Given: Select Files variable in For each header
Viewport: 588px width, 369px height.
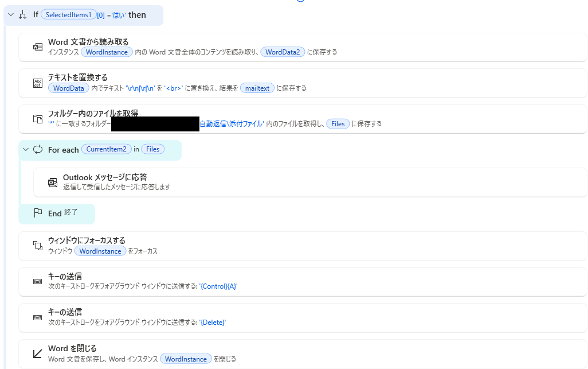Looking at the screenshot, I should coord(152,149).
